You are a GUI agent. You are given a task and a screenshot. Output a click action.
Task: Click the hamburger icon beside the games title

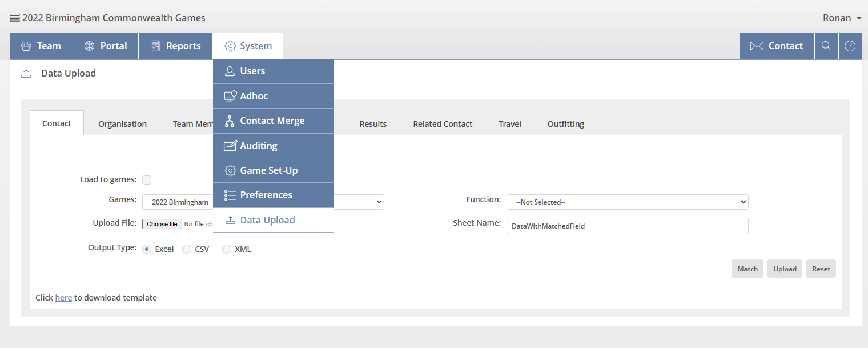click(15, 18)
